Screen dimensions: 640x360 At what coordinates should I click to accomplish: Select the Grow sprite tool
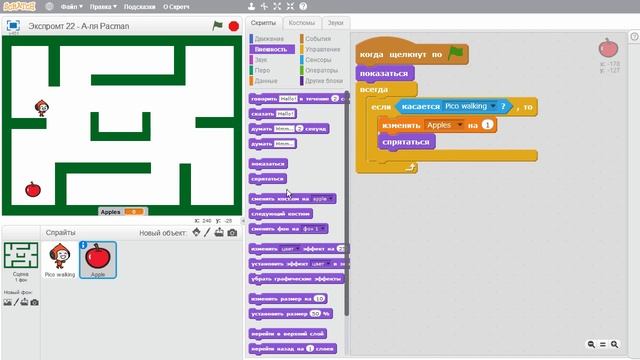click(277, 6)
